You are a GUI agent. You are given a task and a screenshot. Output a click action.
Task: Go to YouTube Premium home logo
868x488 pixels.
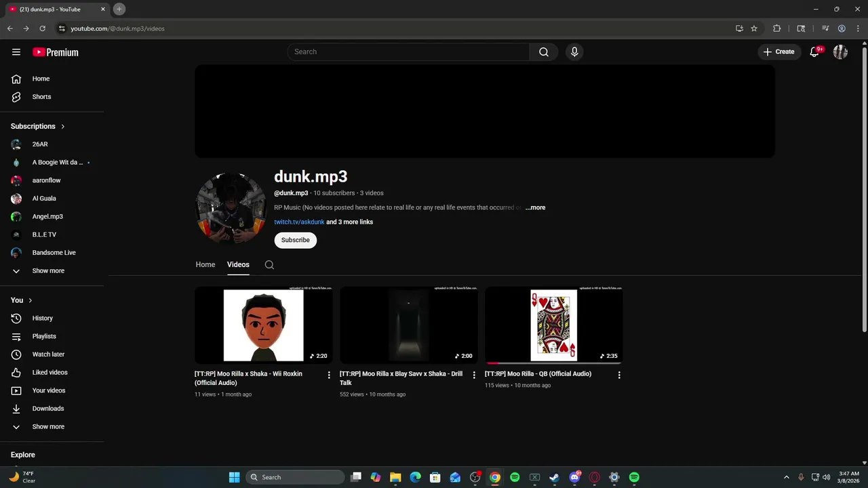tap(56, 52)
